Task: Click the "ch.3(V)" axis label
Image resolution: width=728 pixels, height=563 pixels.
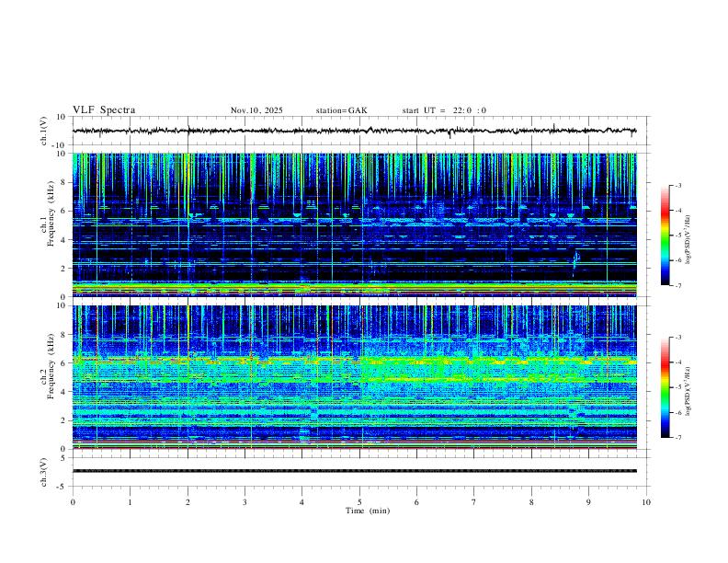Action: click(44, 472)
